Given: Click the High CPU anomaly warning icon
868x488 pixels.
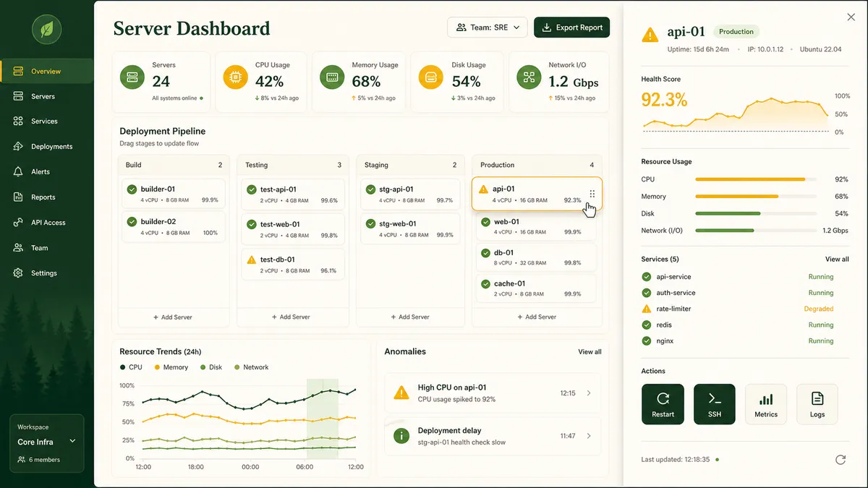Looking at the screenshot, I should [x=401, y=393].
